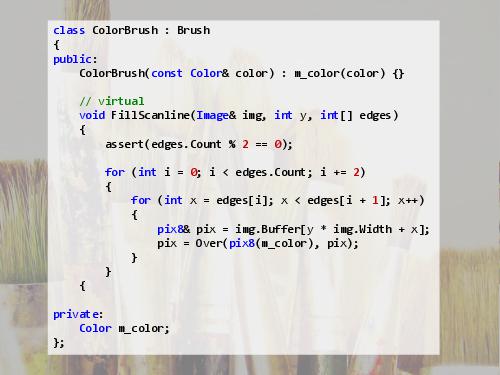Screen dimensions: 500x375
Task: Click the assert statement
Action: 199,144
